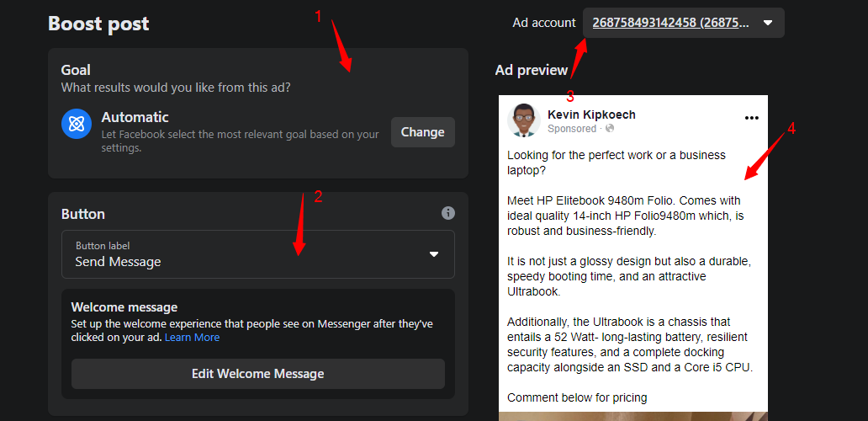The height and width of the screenshot is (421, 868).
Task: Click Edit Welcome Message button
Action: click(258, 374)
